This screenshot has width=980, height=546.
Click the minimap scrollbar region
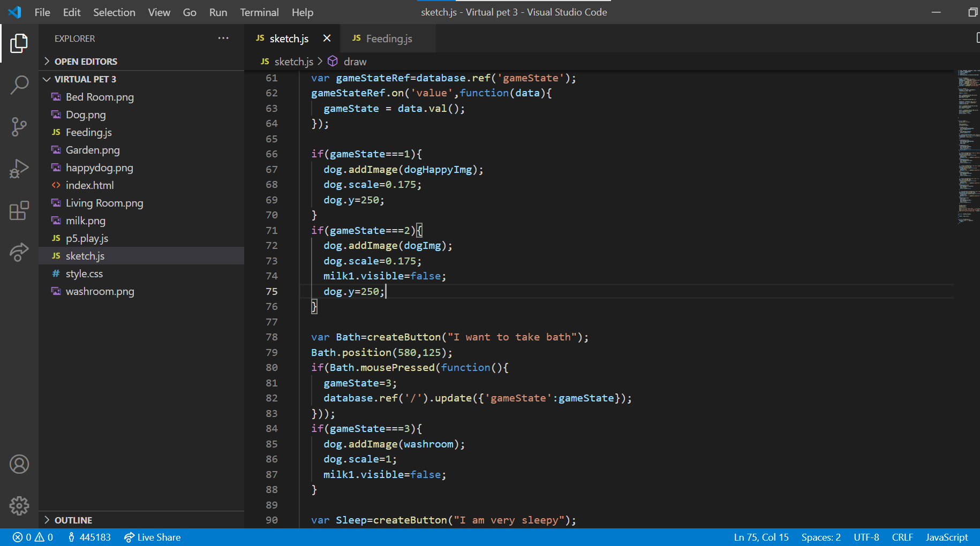click(968, 145)
